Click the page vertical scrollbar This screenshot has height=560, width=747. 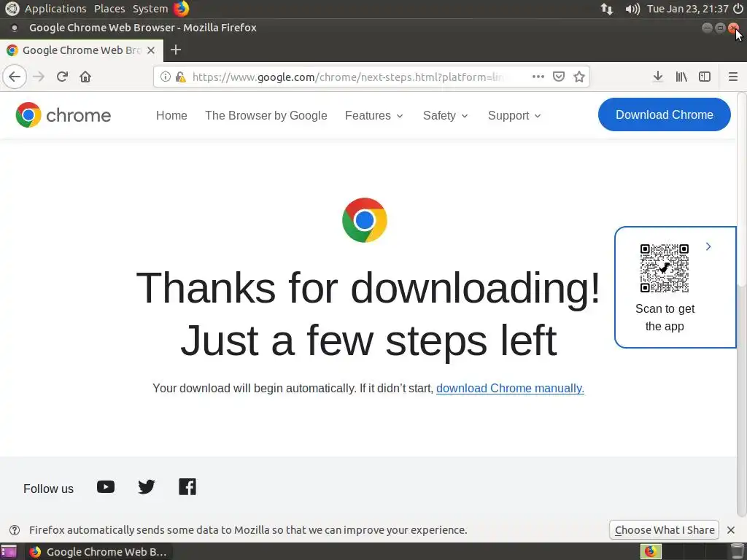coord(742,305)
